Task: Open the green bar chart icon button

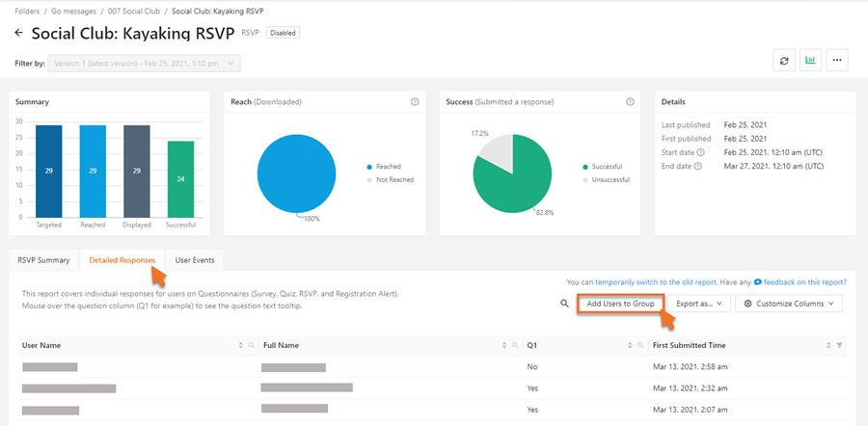Action: [x=810, y=61]
